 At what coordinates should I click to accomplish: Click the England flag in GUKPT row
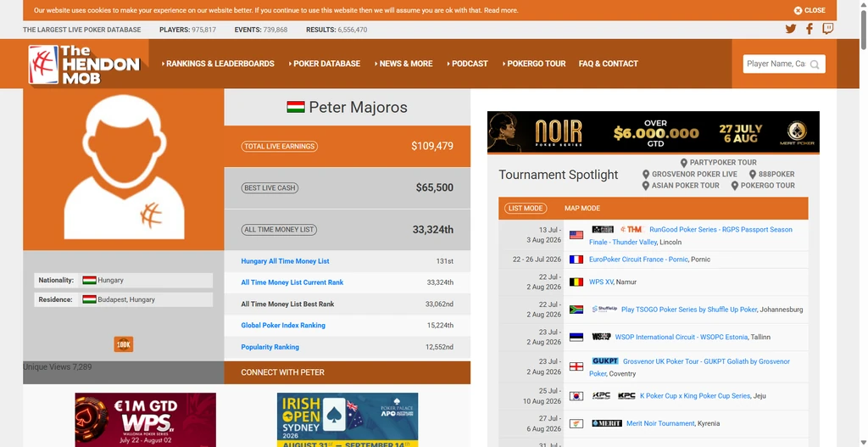576,366
